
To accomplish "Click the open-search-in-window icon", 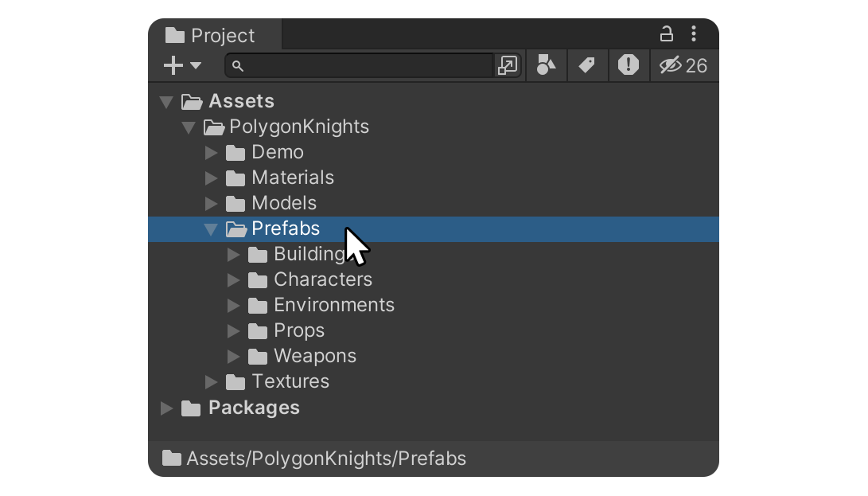I will (x=507, y=65).
